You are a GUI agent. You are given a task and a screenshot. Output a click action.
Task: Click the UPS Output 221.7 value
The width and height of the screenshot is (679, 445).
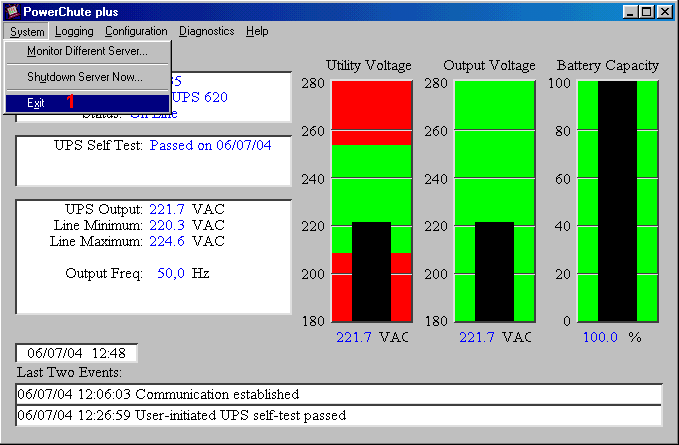coord(167,210)
